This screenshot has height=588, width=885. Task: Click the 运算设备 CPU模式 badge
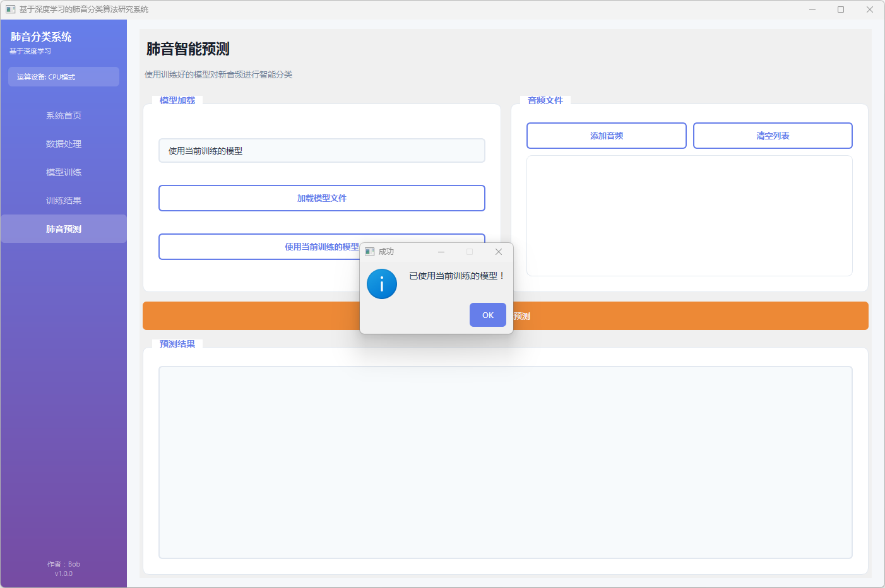(x=64, y=77)
